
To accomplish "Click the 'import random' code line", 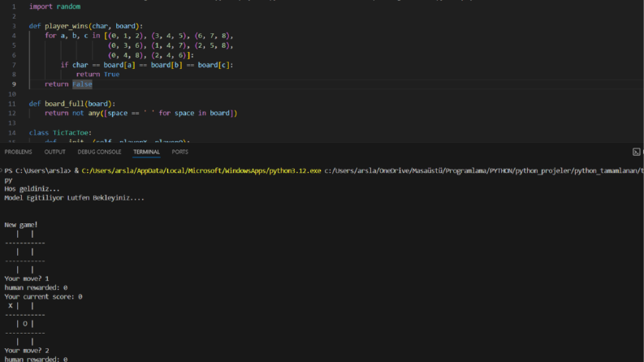I will (x=54, y=6).
